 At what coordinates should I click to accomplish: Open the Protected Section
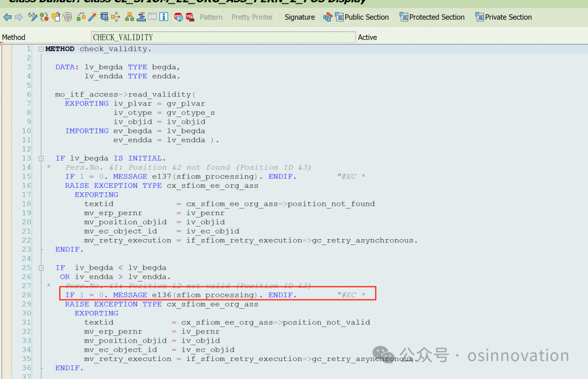coord(432,17)
